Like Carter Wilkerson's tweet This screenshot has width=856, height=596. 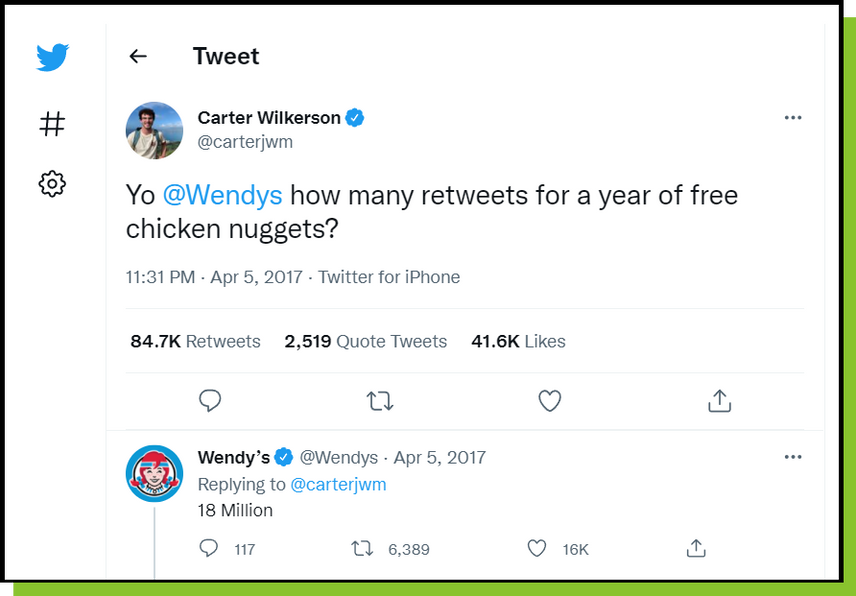coord(549,400)
